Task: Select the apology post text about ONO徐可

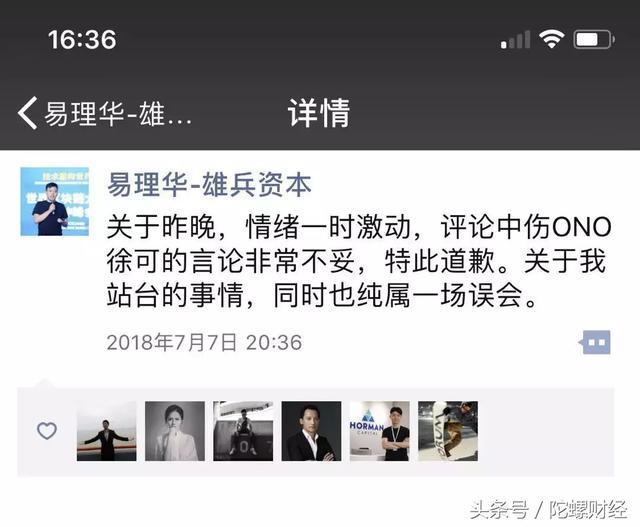Action: click(359, 261)
